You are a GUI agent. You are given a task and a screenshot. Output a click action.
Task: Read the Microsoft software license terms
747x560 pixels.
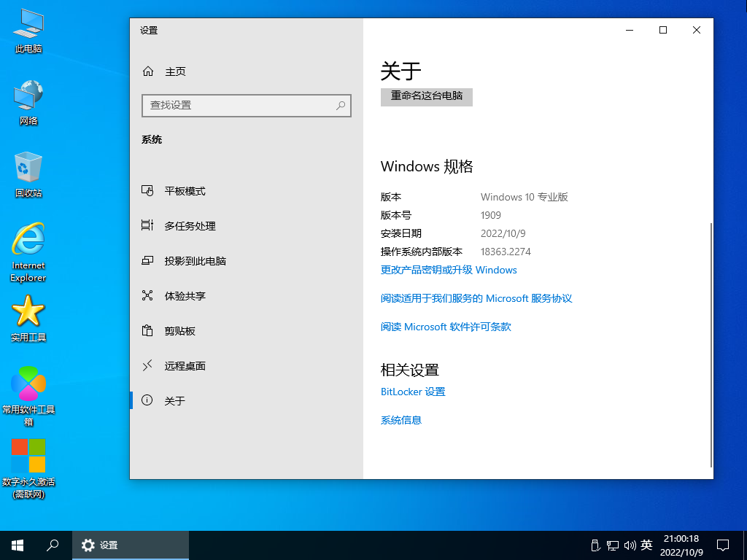click(446, 327)
